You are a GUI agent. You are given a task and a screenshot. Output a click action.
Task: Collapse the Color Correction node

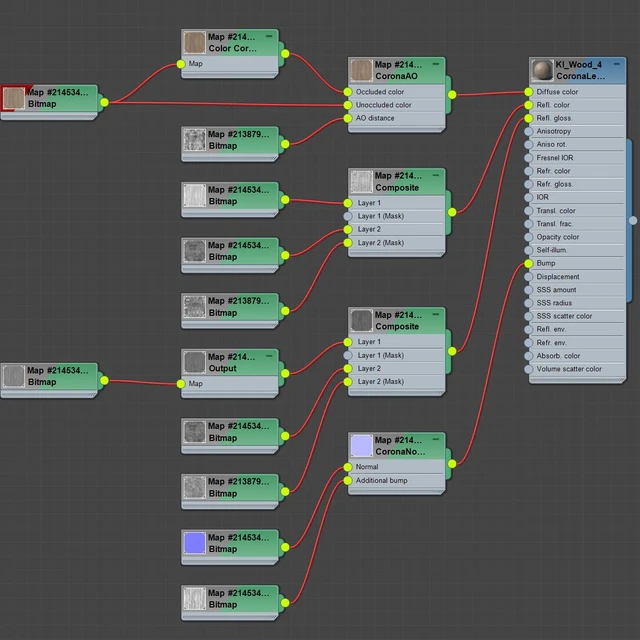(268, 35)
